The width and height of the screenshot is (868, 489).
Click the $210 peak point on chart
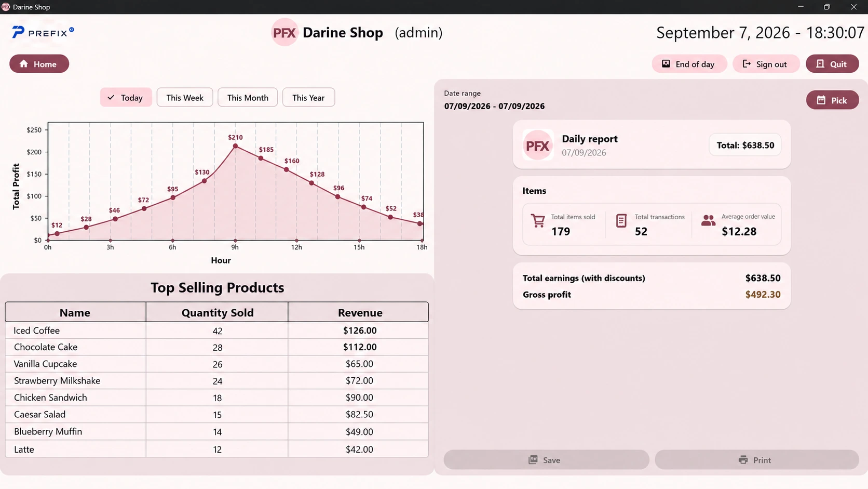click(x=236, y=146)
